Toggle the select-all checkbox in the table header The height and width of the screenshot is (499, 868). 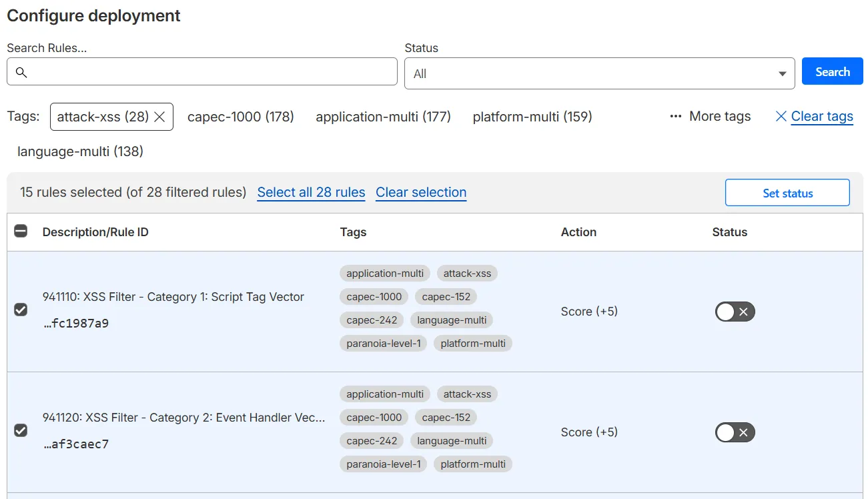pyautogui.click(x=21, y=230)
